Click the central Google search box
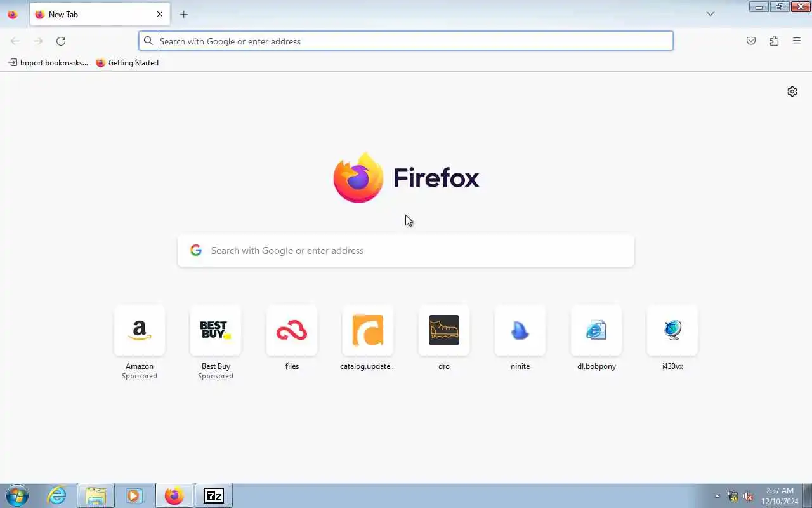Screen dimensions: 812x508 click(x=406, y=251)
